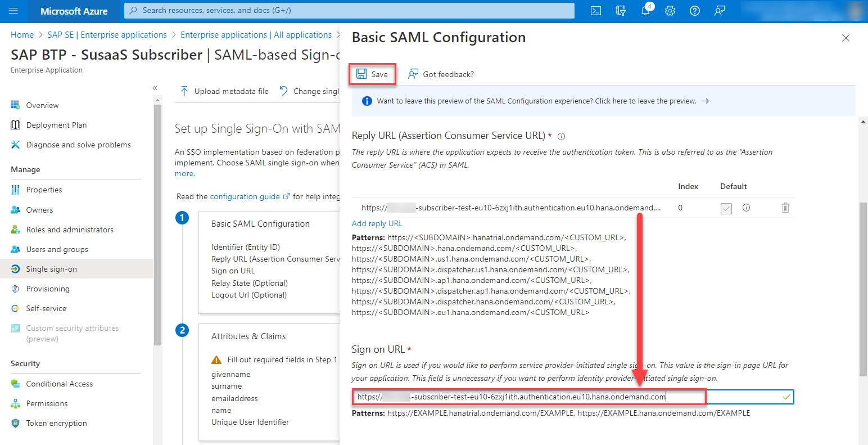This screenshot has width=868, height=445.
Task: Click Change single sign-on mode
Action: (x=309, y=91)
